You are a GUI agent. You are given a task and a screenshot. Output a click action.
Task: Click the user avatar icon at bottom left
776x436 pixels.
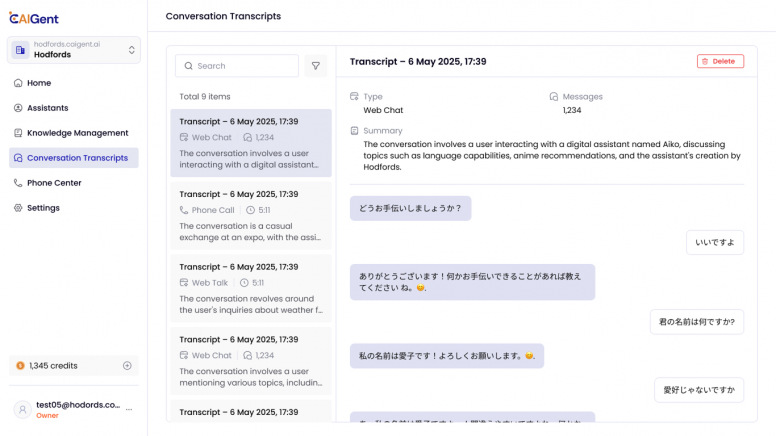click(21, 410)
